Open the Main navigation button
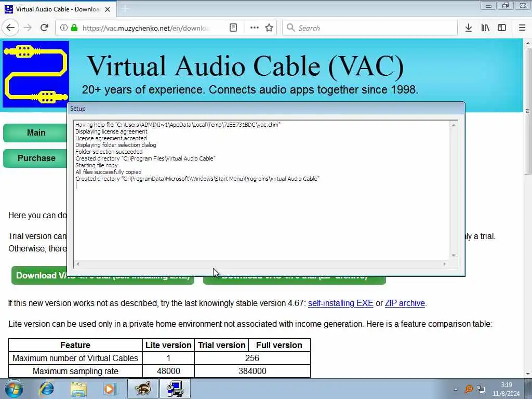The height and width of the screenshot is (399, 532). click(35, 132)
